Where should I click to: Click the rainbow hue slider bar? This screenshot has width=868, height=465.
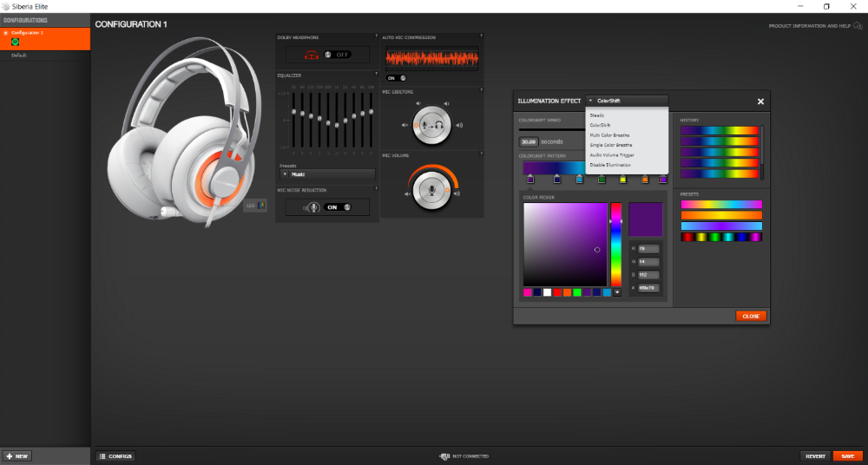point(616,244)
